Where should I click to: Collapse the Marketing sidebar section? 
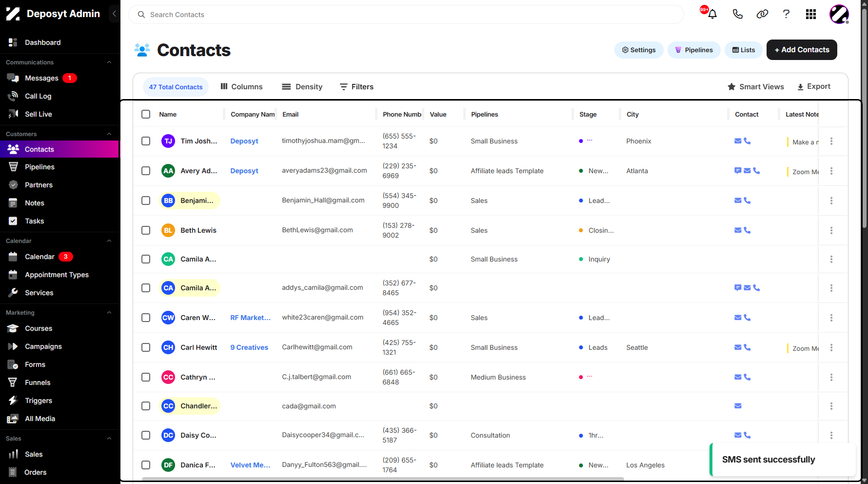pyautogui.click(x=109, y=313)
